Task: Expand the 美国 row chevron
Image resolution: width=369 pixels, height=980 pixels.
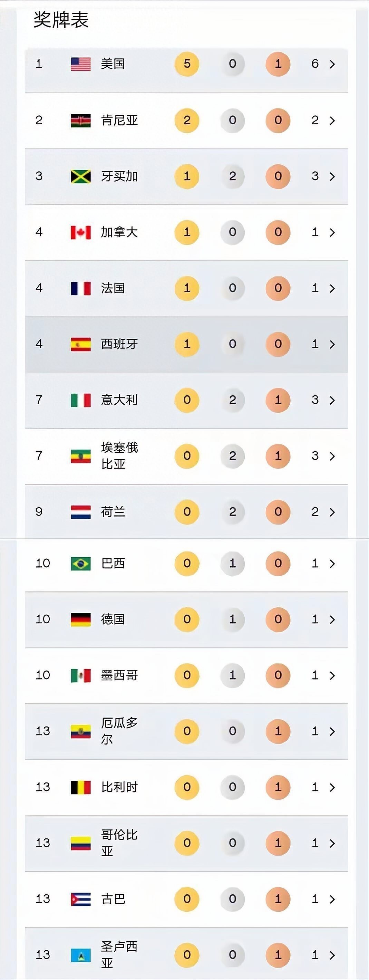Action: pyautogui.click(x=332, y=64)
